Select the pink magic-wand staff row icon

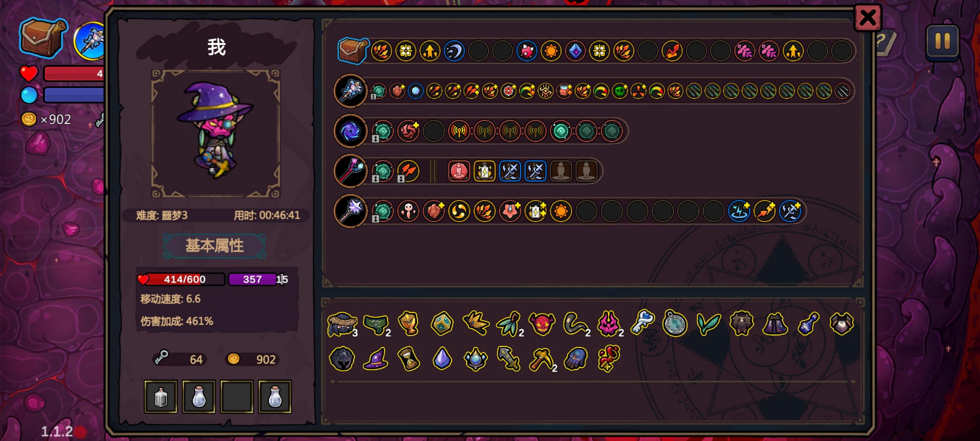pos(350,171)
